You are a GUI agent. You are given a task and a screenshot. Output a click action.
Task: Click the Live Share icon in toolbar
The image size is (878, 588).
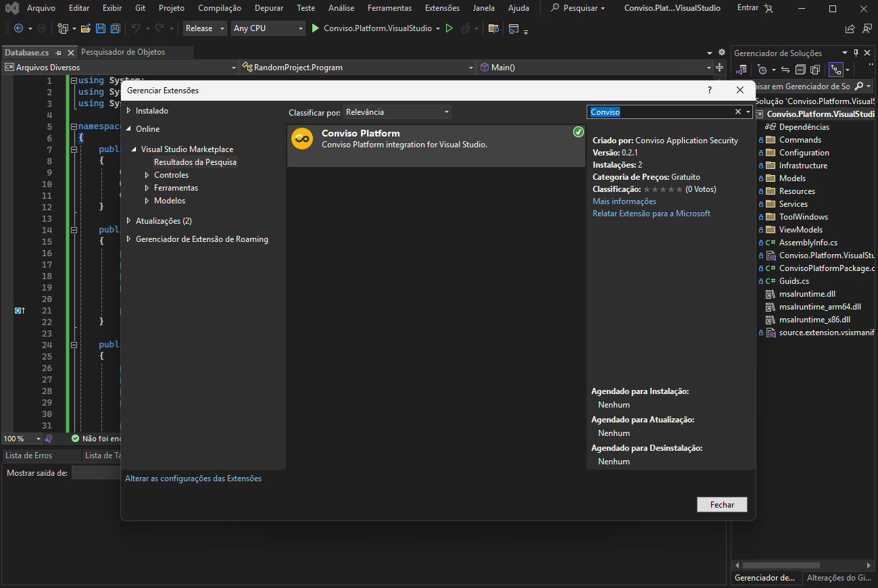pos(850,28)
